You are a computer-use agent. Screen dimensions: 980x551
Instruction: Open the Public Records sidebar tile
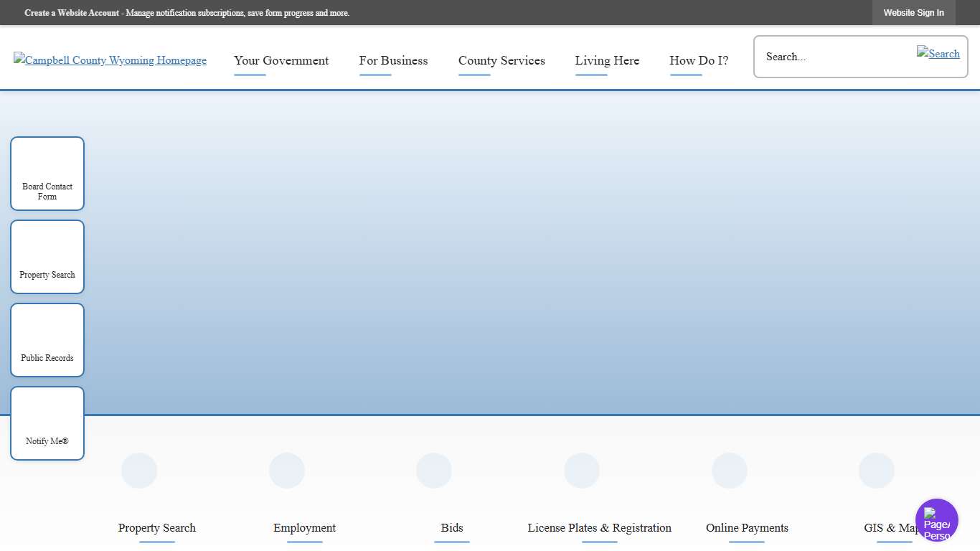tap(47, 340)
